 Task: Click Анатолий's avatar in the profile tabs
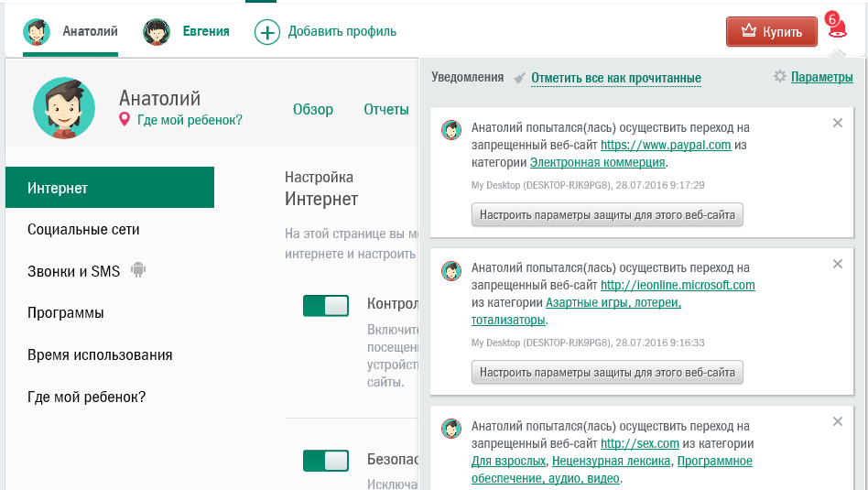[37, 31]
